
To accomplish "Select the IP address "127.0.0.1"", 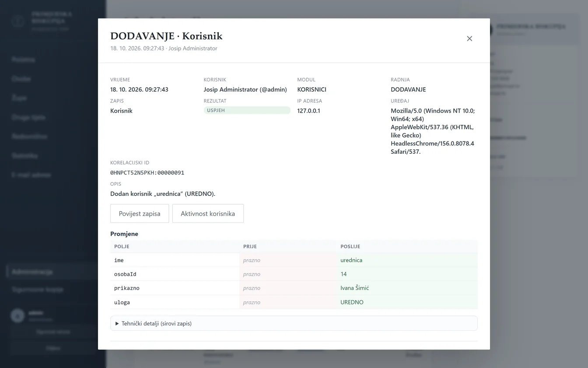I will [308, 111].
